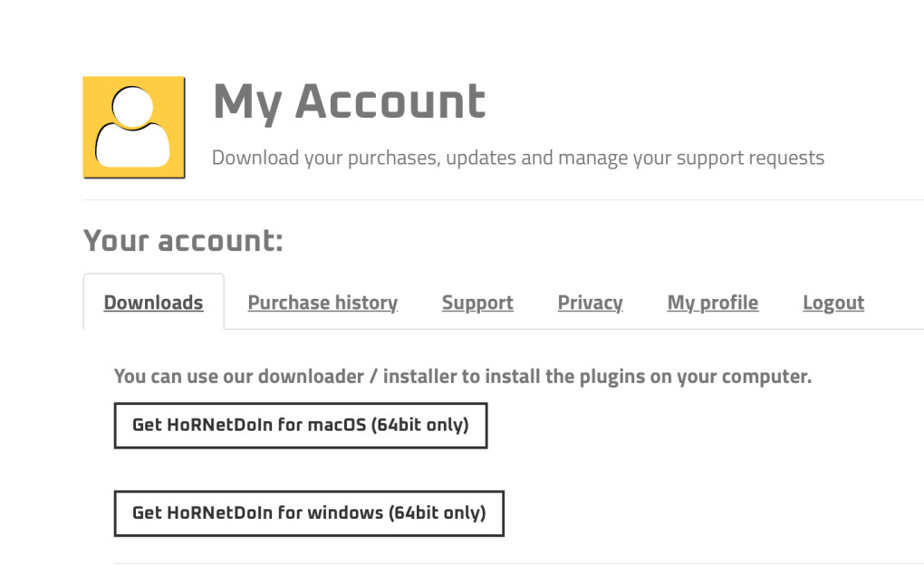Viewport: 924px width, 566px height.
Task: Download HoRNetDoIn for windows
Action: point(308,513)
